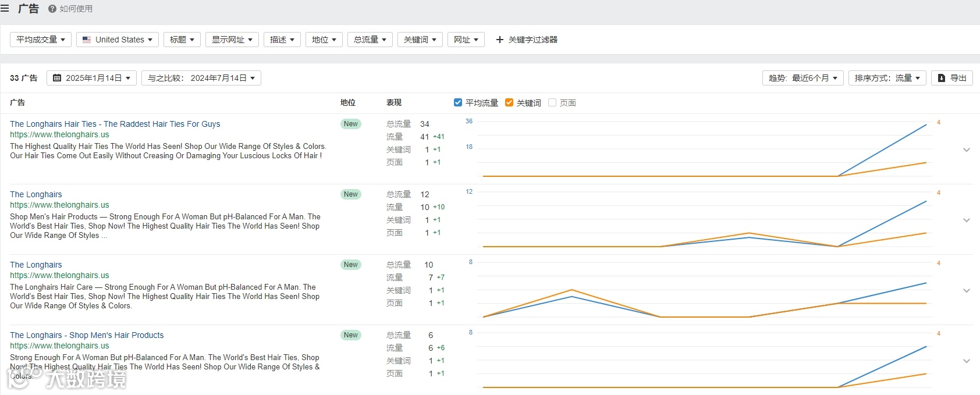Expand the ad row with 总流量 10
The height and width of the screenshot is (395, 980).
[967, 290]
